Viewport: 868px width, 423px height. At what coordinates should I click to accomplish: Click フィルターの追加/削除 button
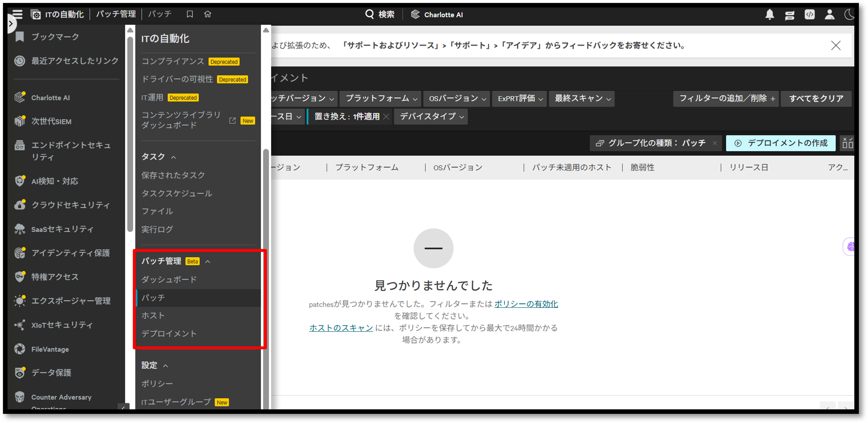[x=726, y=99]
